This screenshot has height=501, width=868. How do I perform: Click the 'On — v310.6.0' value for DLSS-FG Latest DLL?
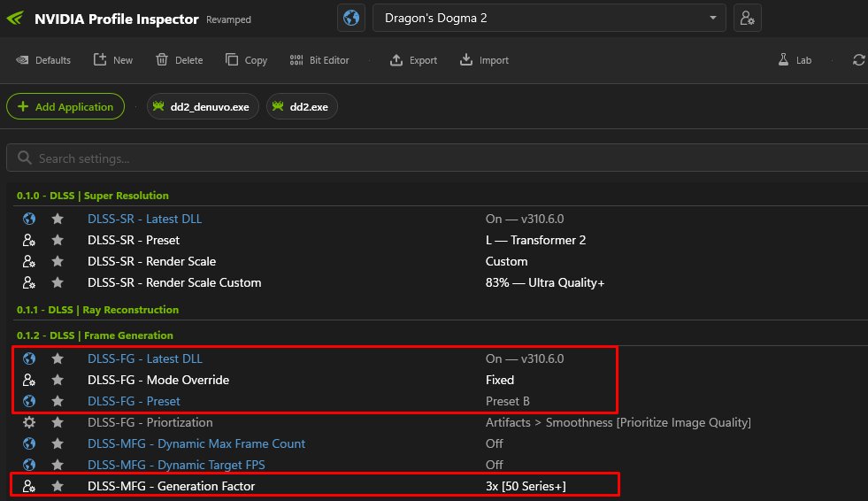[525, 358]
